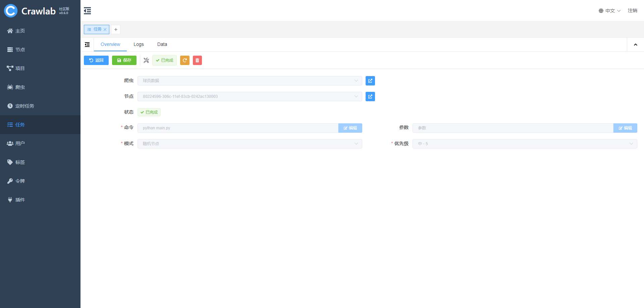The width and height of the screenshot is (644, 308).
Task: Click the 编辑 button for command
Action: pyautogui.click(x=350, y=128)
